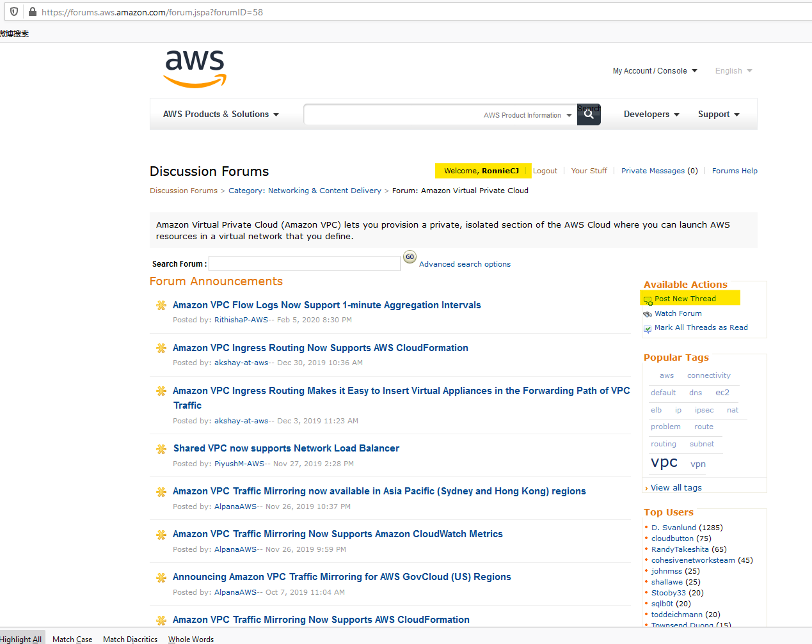Viewport: 812px width, 644px height.
Task: Click announcement icon beside Ingress Routing CloudFormation thread
Action: click(x=161, y=348)
